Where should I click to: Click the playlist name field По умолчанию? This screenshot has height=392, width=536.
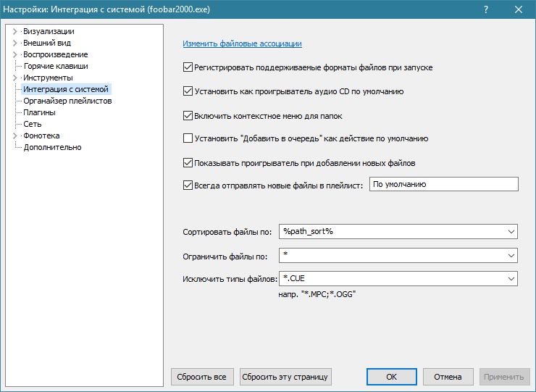click(x=443, y=185)
